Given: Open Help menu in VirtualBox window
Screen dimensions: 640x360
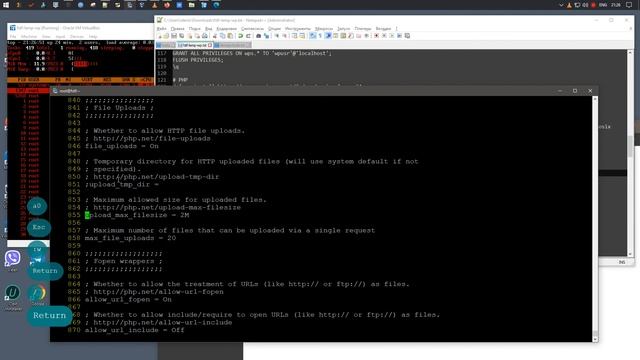Looking at the screenshot, I should (x=93, y=37).
